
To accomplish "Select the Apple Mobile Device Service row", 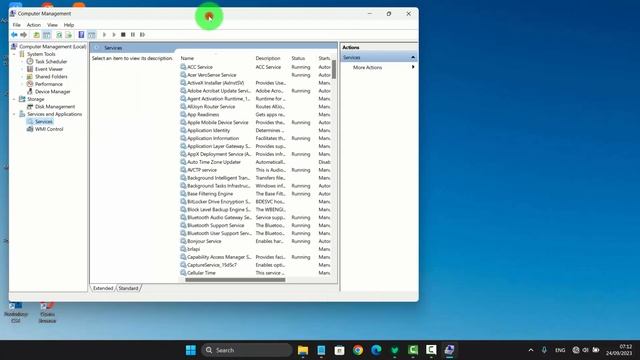I will 255,122.
